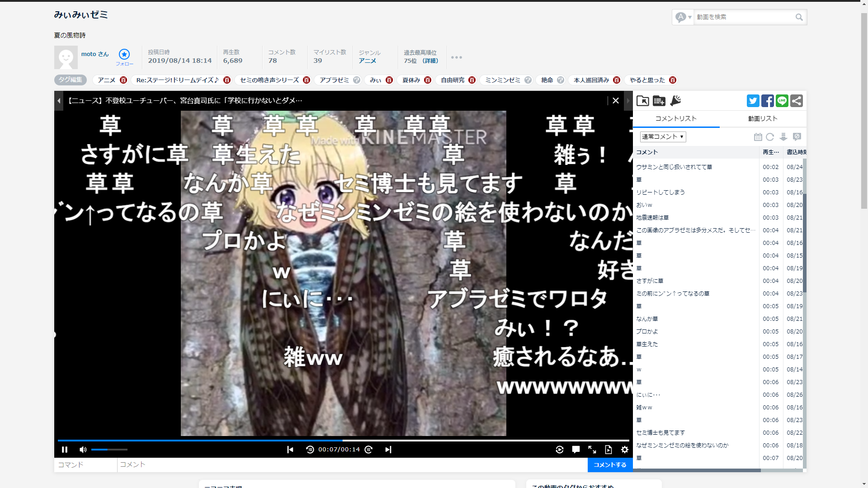Screen dimensions: 868x488
Task: Click the Facebook share icon
Action: pyautogui.click(x=767, y=101)
